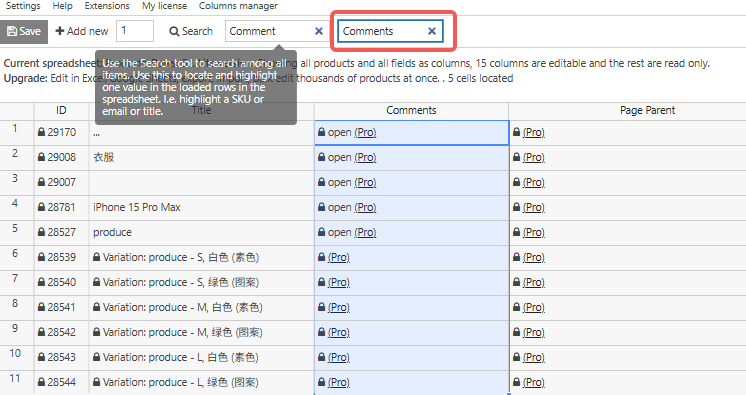This screenshot has height=395, width=746.
Task: Select the 'open' Comments cell in row 5
Action: coord(412,232)
